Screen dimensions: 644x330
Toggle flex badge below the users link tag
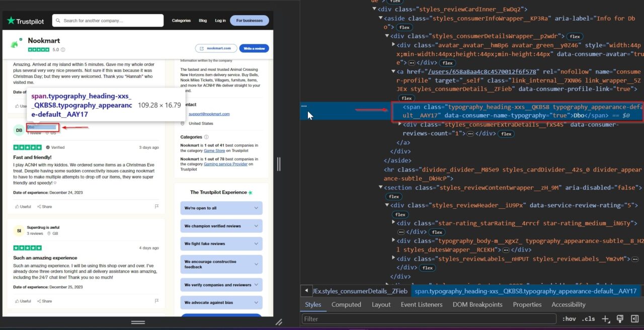(x=407, y=99)
